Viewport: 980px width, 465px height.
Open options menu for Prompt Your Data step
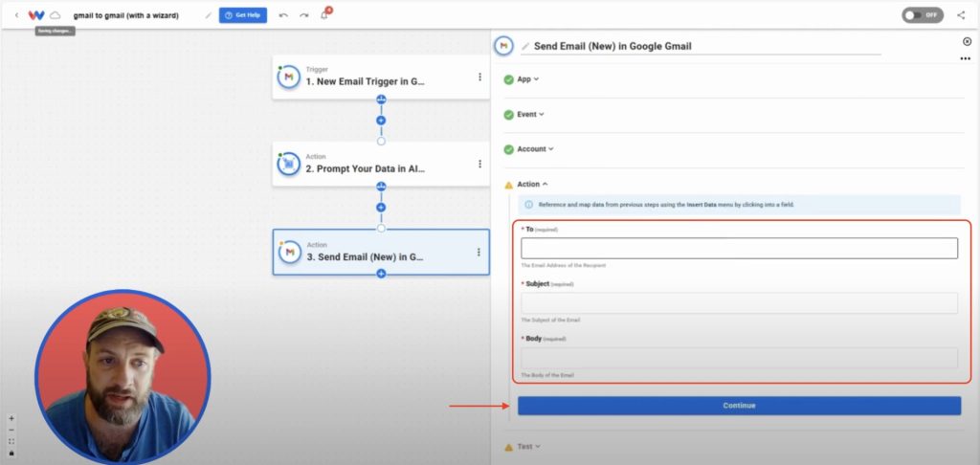click(x=480, y=164)
